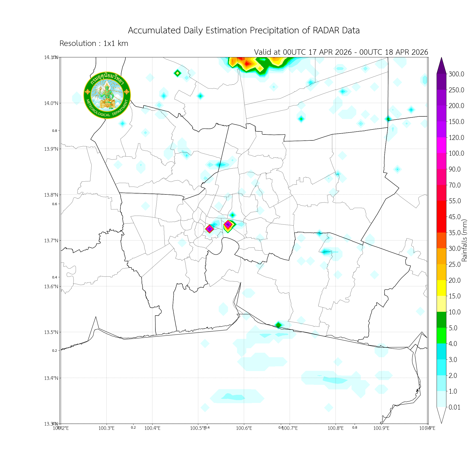The width and height of the screenshot is (476, 476).
Task: Click the Meteorological Department logo emblem
Action: tap(107, 95)
